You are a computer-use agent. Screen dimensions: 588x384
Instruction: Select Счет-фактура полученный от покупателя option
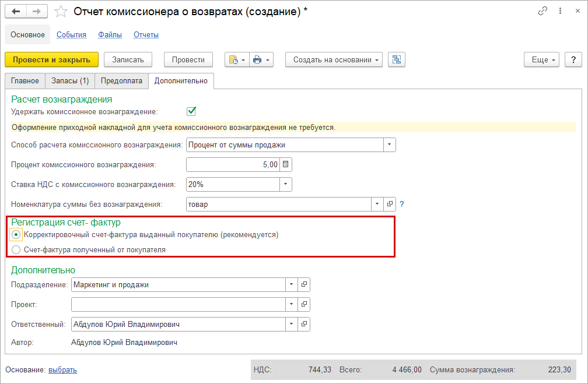pyautogui.click(x=16, y=250)
